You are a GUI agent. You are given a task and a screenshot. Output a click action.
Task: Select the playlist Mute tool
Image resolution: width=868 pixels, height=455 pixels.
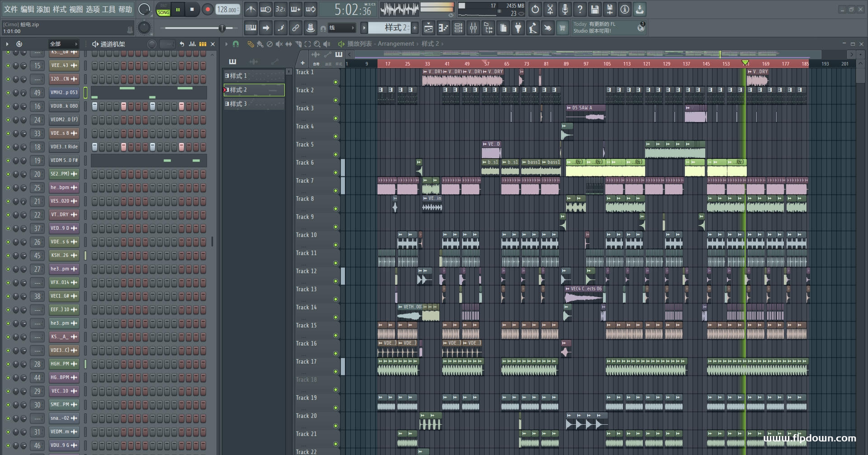(x=279, y=44)
